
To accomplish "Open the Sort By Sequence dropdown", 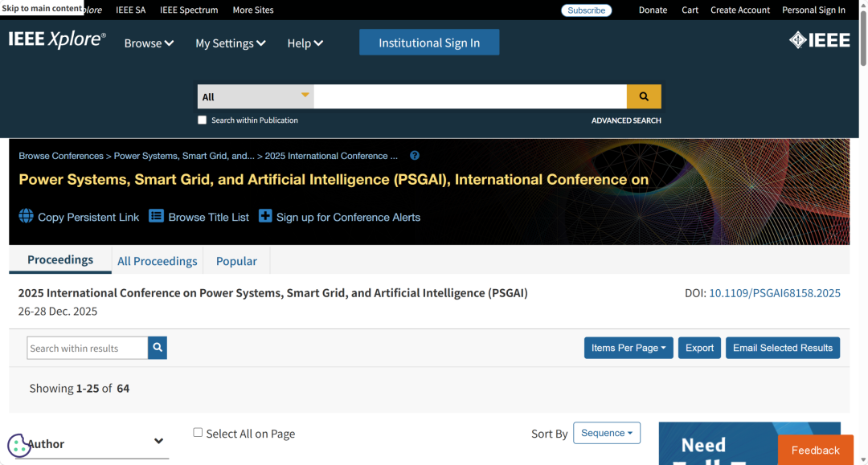I will 607,433.
